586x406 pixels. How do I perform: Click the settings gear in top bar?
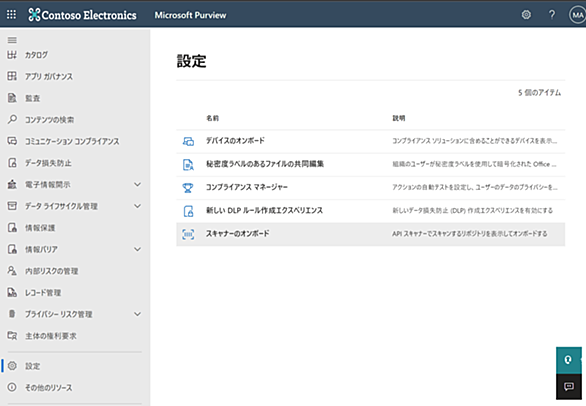[526, 15]
